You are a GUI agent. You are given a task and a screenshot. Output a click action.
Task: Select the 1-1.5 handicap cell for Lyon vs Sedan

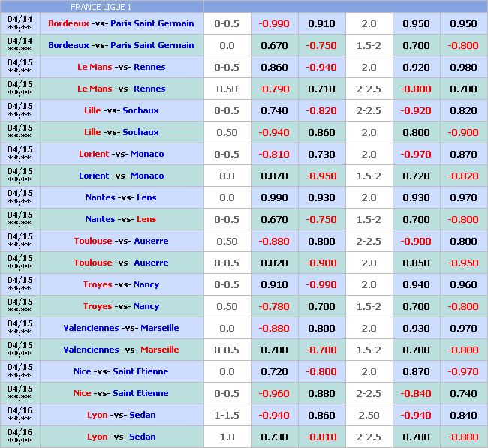point(227,415)
